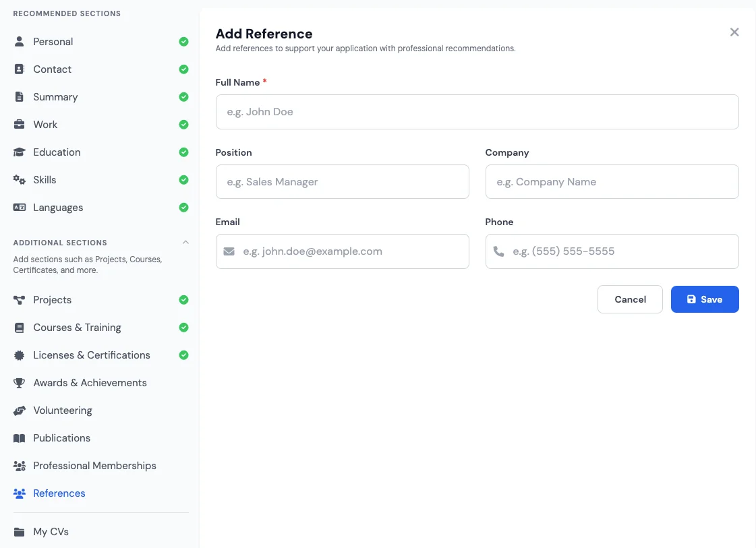Collapse the Additional Sections group
Screen dimensions: 756x548
pos(185,243)
